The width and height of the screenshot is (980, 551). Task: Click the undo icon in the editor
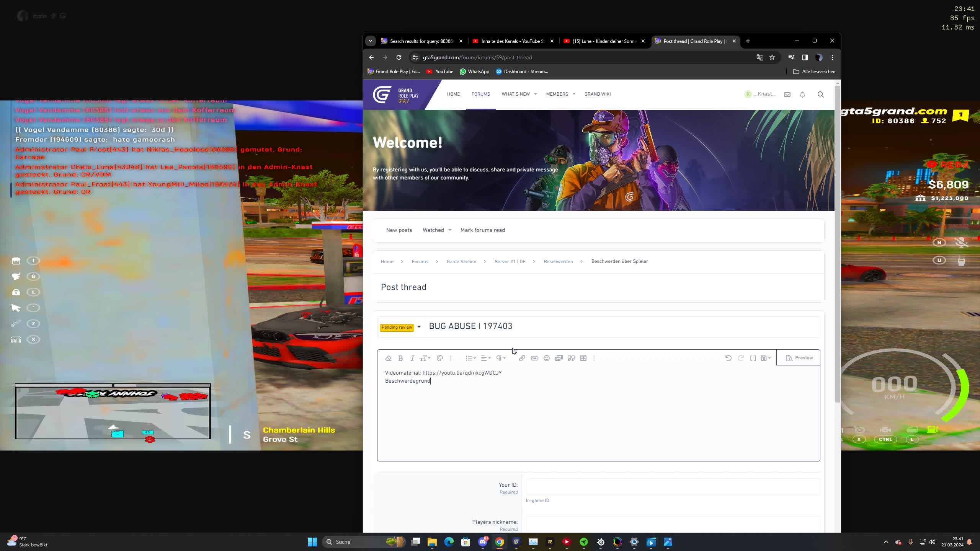728,358
